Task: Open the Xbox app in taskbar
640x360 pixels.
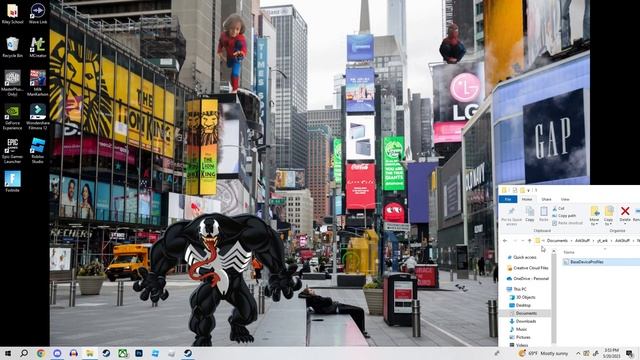Action: [x=122, y=353]
